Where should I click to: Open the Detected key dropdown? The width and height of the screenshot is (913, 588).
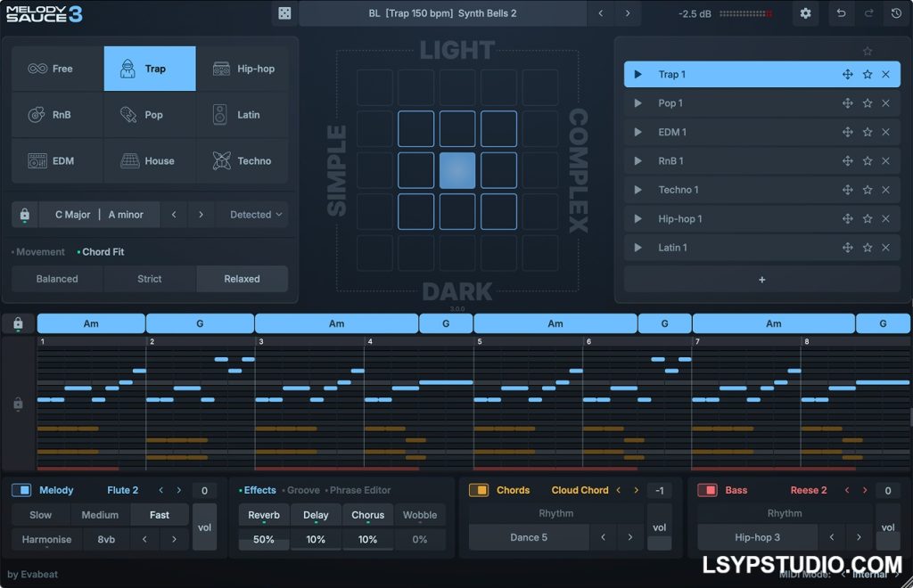click(256, 215)
